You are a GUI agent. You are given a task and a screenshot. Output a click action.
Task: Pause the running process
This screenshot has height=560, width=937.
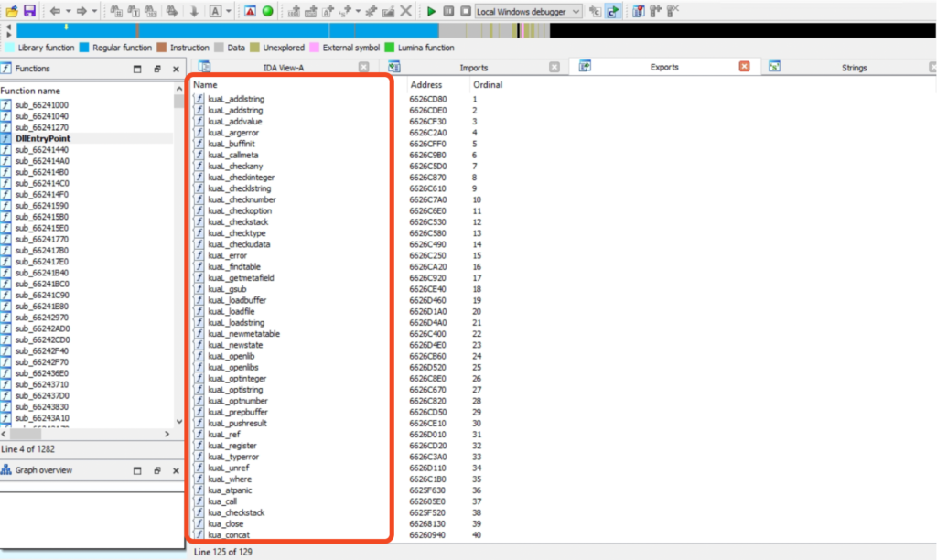tap(448, 10)
